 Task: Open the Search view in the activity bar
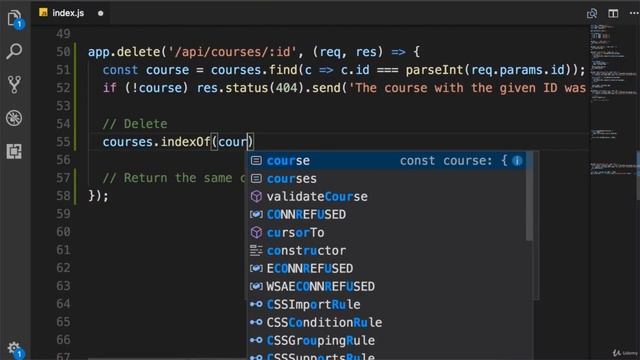tap(14, 51)
